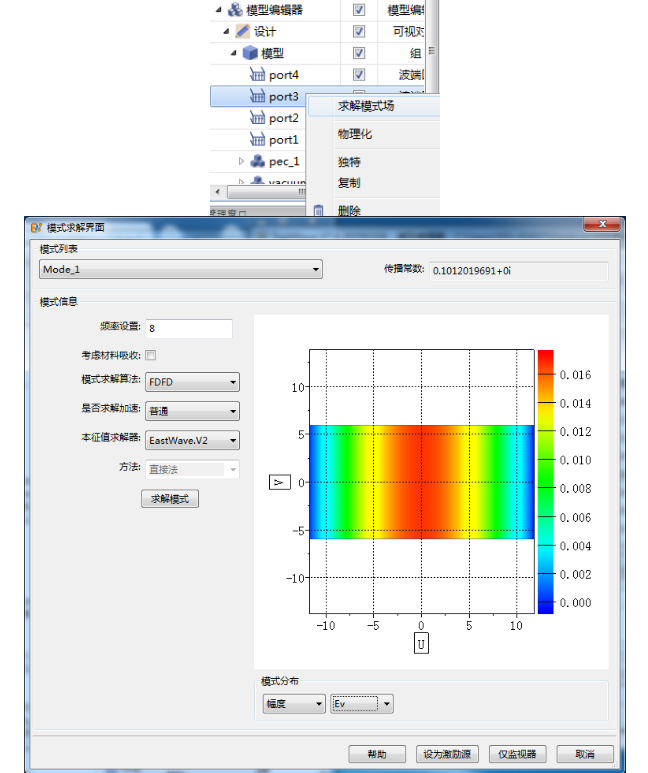Uncheck the port4 row checkbox

pyautogui.click(x=359, y=75)
